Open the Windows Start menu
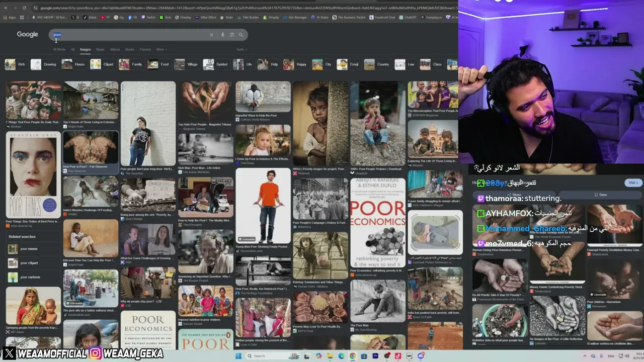The image size is (644, 362). (238, 356)
